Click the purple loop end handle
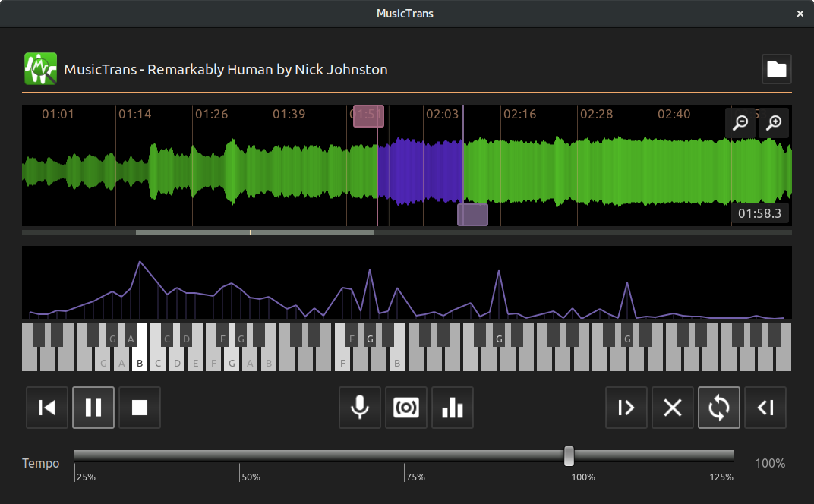814x504 pixels. [x=472, y=215]
